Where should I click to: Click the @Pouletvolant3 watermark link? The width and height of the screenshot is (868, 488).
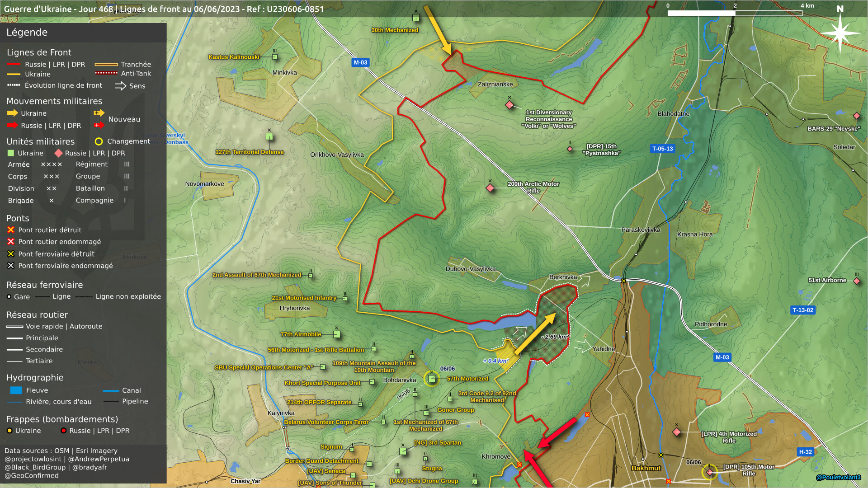(838, 478)
